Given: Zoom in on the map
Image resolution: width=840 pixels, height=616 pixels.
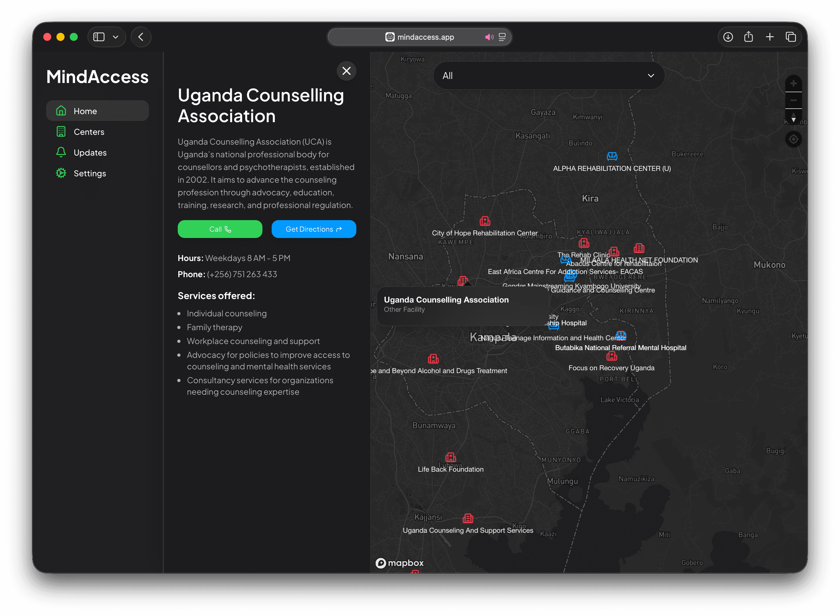Looking at the screenshot, I should point(793,84).
